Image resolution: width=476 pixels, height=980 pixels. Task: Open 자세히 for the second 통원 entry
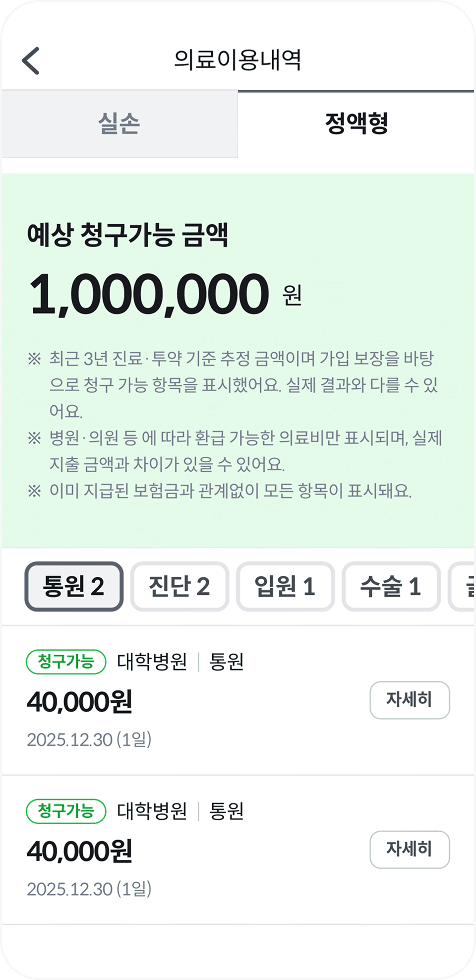[x=410, y=850]
